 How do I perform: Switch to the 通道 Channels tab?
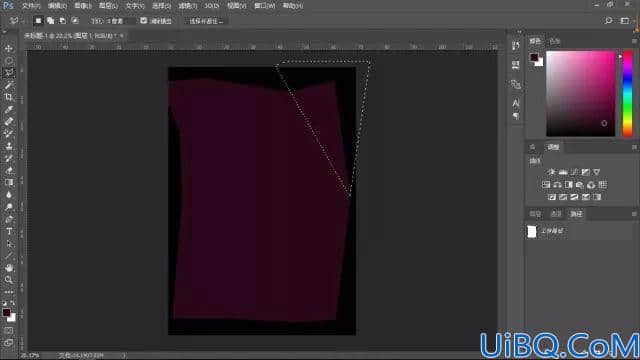[x=556, y=214]
